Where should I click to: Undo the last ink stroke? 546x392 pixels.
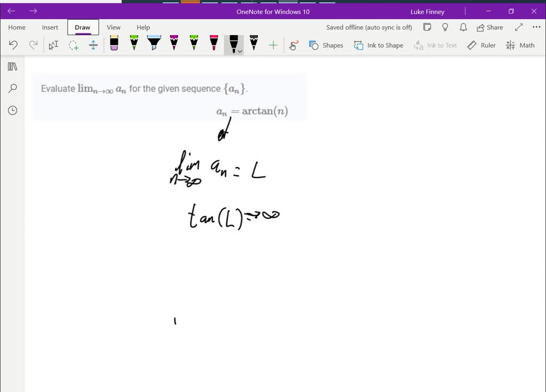pos(13,45)
